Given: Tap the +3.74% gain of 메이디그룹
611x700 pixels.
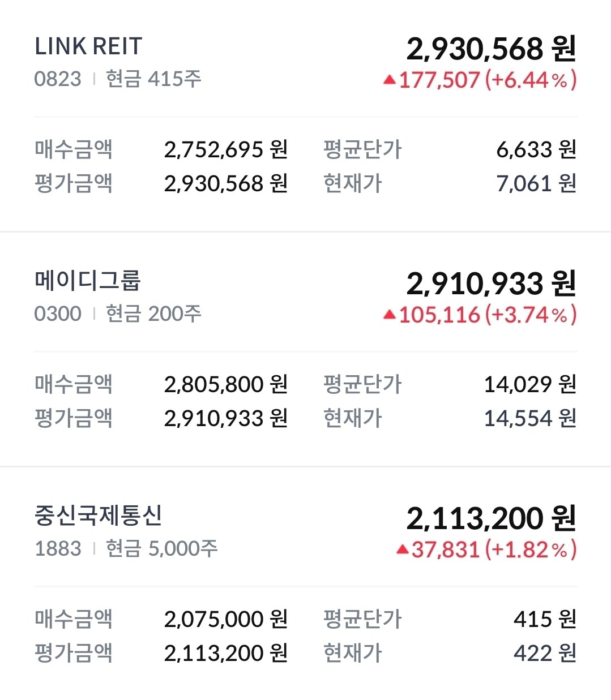Looking at the screenshot, I should [531, 315].
